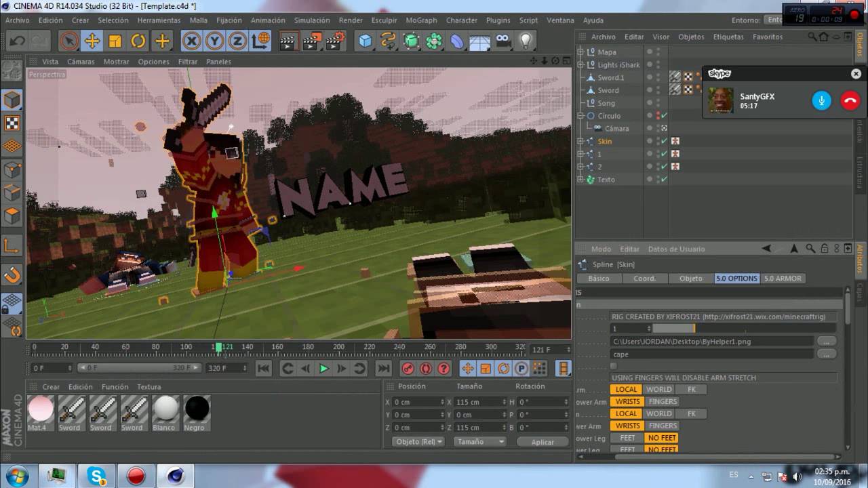Browse file for ByHelper1.png path

pyautogui.click(x=826, y=342)
